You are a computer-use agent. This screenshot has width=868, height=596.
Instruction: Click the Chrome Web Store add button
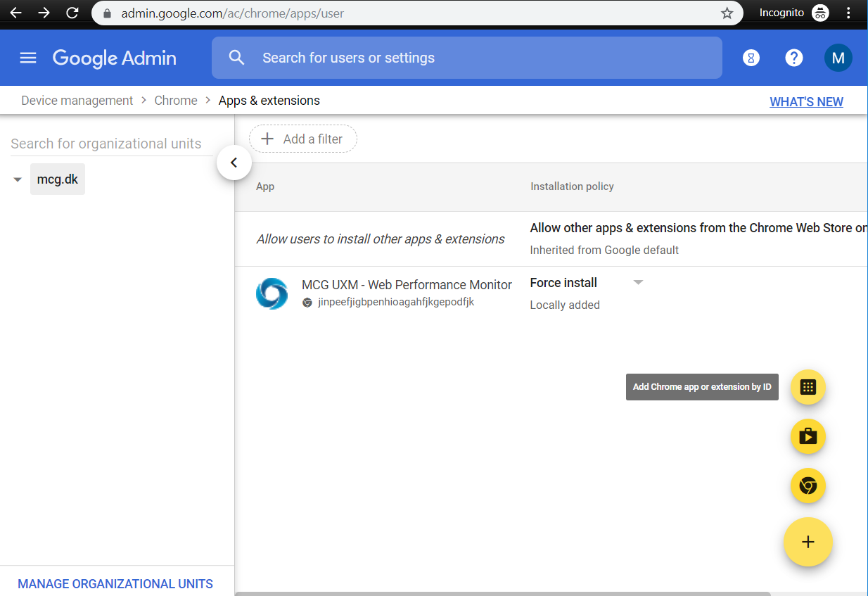pos(808,486)
